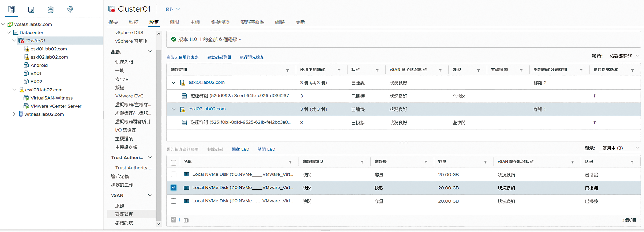Collapse vcsa01.lab02.com tree node
Screen dimensions: 644x232
click(3, 24)
